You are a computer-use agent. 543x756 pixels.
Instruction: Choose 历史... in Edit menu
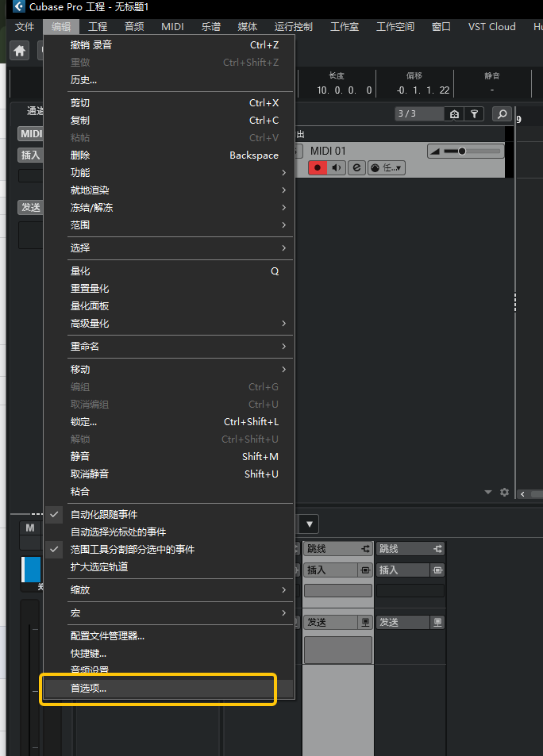click(169, 79)
